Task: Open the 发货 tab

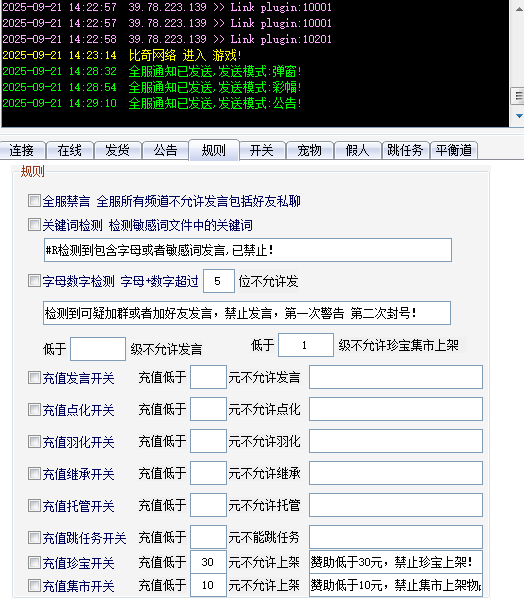Action: point(118,150)
